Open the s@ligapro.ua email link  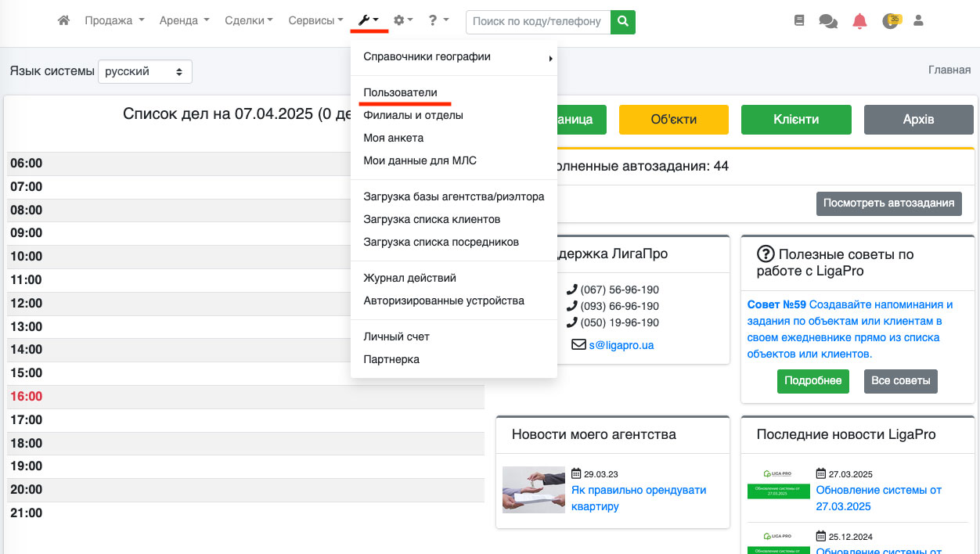click(x=622, y=345)
